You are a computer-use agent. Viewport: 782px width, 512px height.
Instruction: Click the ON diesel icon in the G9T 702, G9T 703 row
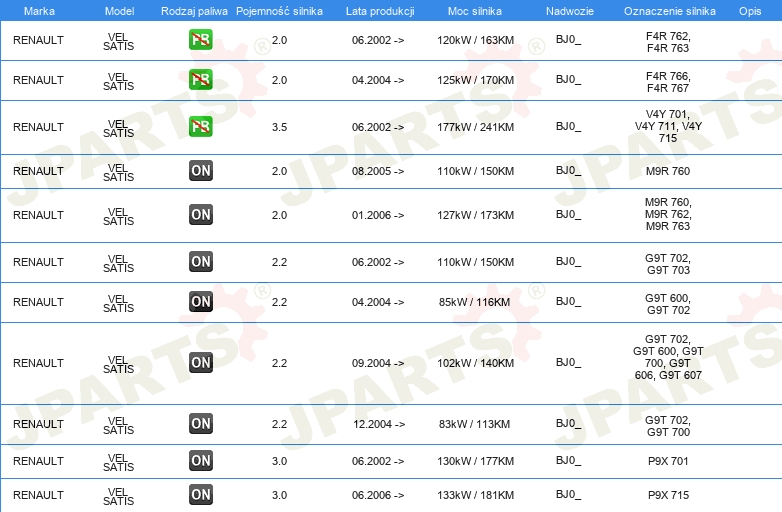pos(201,261)
